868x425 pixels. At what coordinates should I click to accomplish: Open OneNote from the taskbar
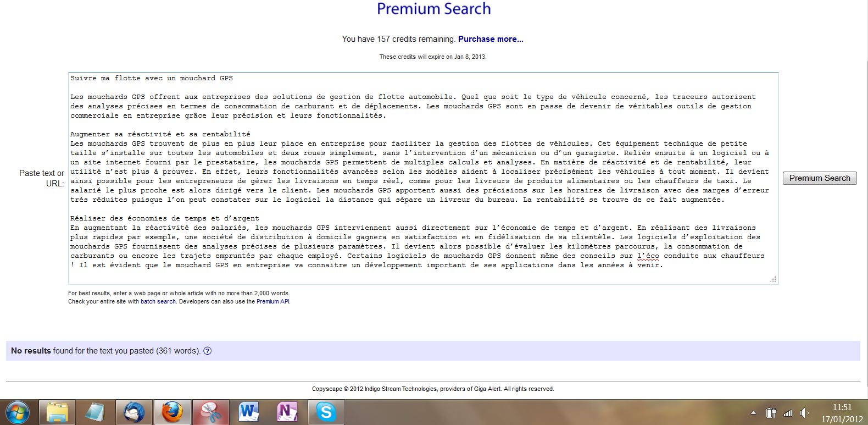click(287, 412)
